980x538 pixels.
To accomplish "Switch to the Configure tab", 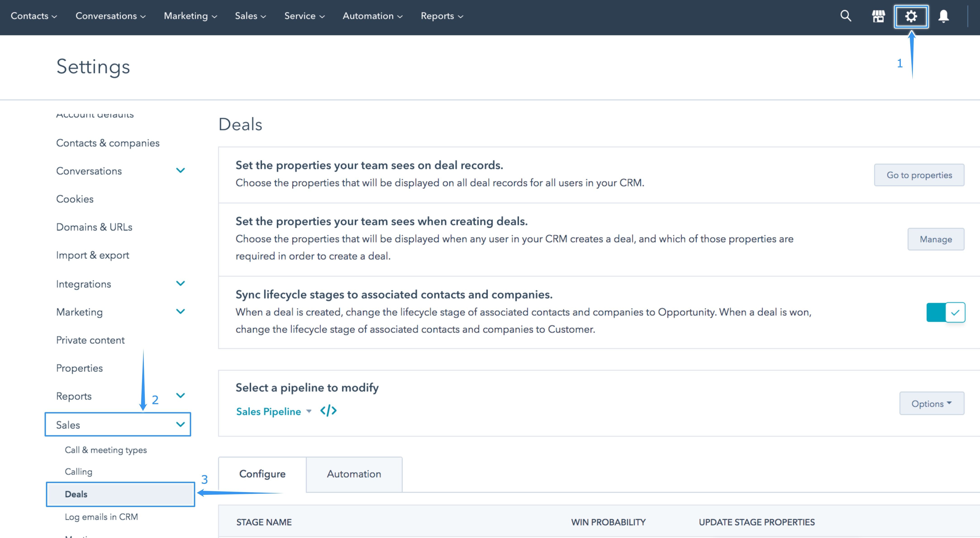I will [262, 474].
